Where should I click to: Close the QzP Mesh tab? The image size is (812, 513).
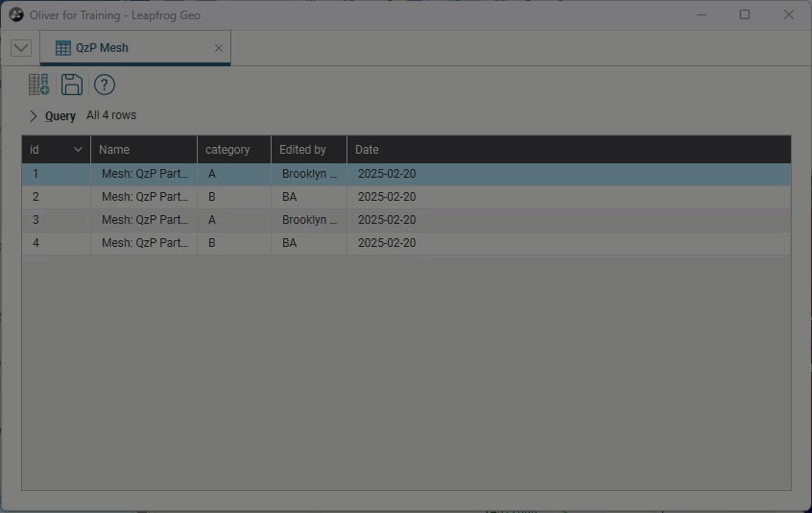[219, 48]
